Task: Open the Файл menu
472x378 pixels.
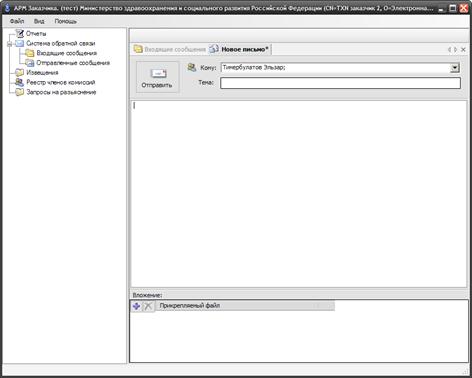Action: (17, 21)
